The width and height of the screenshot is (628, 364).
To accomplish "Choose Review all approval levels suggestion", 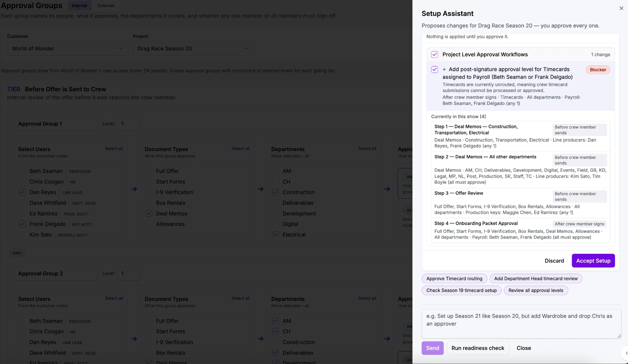I will click(x=536, y=290).
